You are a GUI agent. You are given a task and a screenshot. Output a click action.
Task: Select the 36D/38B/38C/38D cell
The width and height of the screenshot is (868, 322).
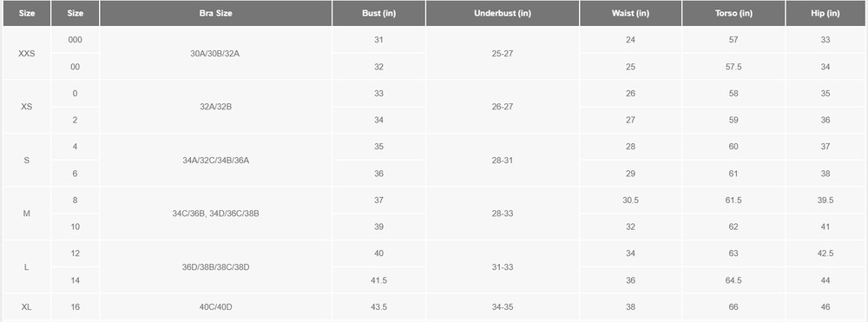click(215, 267)
